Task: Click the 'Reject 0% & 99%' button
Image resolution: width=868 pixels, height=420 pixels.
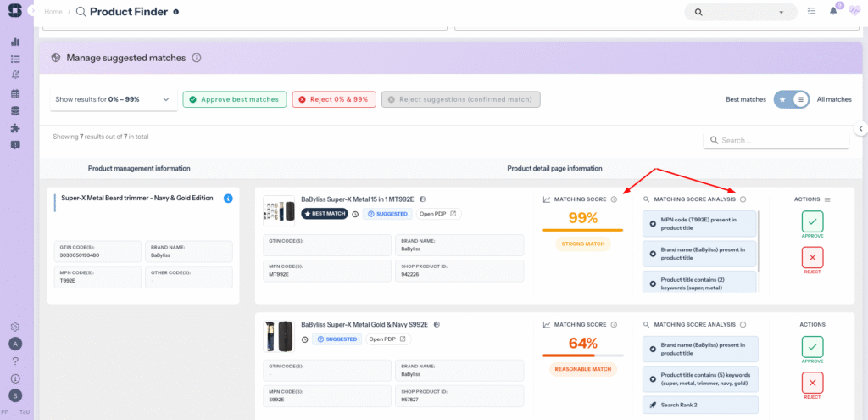Action: 334,99
